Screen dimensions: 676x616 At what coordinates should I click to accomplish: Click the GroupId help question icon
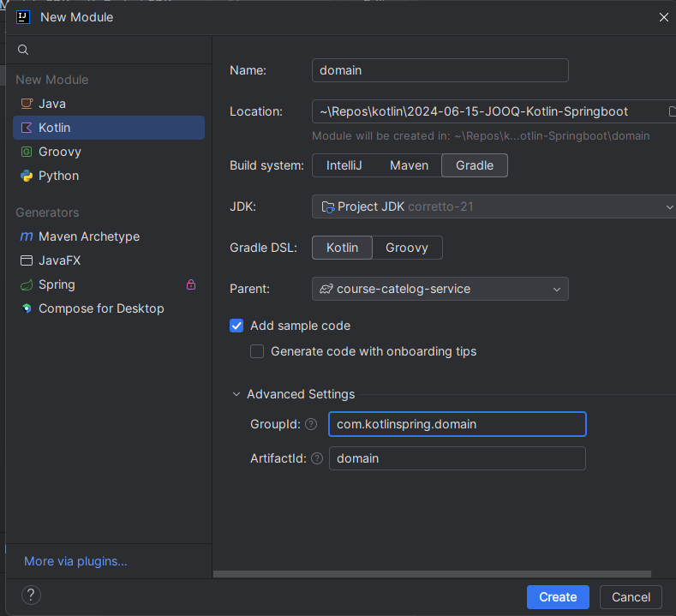point(311,424)
